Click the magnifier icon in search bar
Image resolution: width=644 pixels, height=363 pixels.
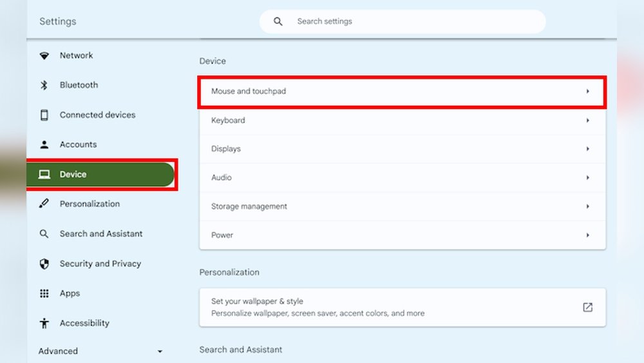pos(278,21)
